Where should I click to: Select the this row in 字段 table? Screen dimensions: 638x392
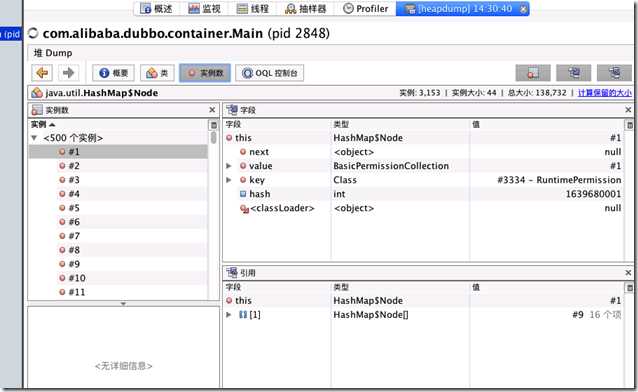tap(423, 138)
